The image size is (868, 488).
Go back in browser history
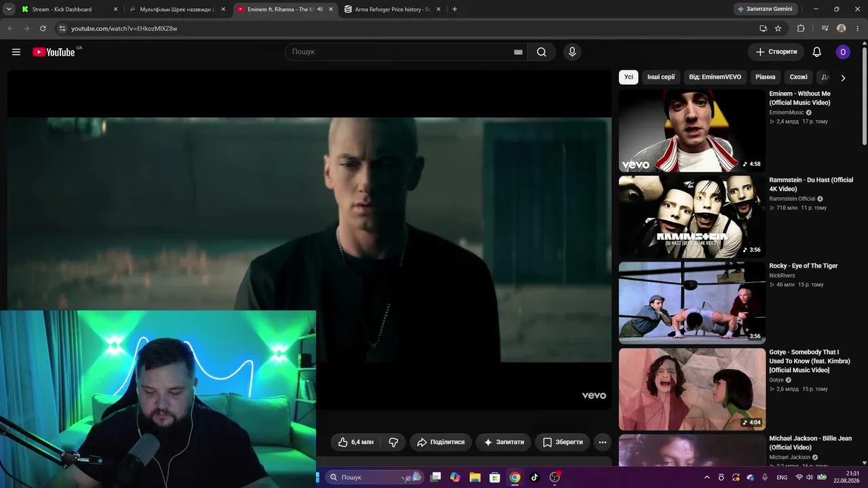pos(10,28)
